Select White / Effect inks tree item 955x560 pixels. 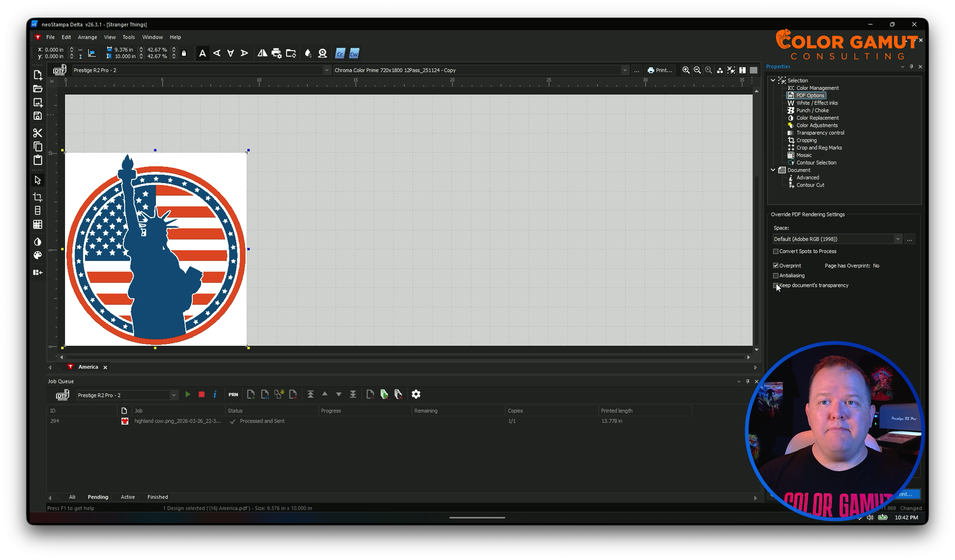tap(817, 103)
